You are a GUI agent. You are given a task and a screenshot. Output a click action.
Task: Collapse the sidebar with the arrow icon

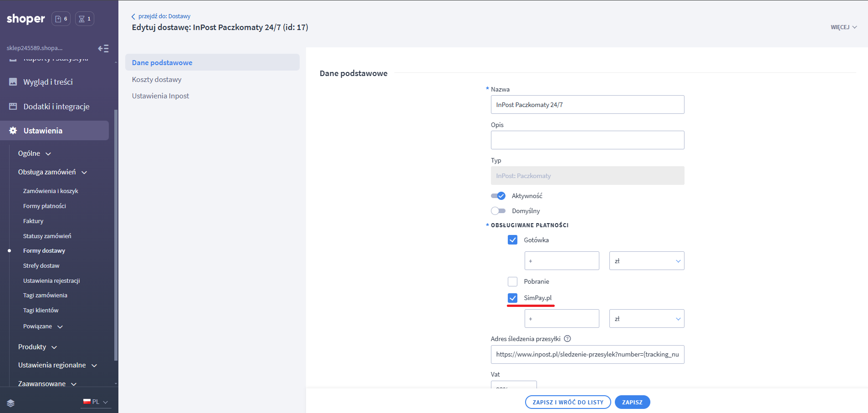(x=103, y=48)
